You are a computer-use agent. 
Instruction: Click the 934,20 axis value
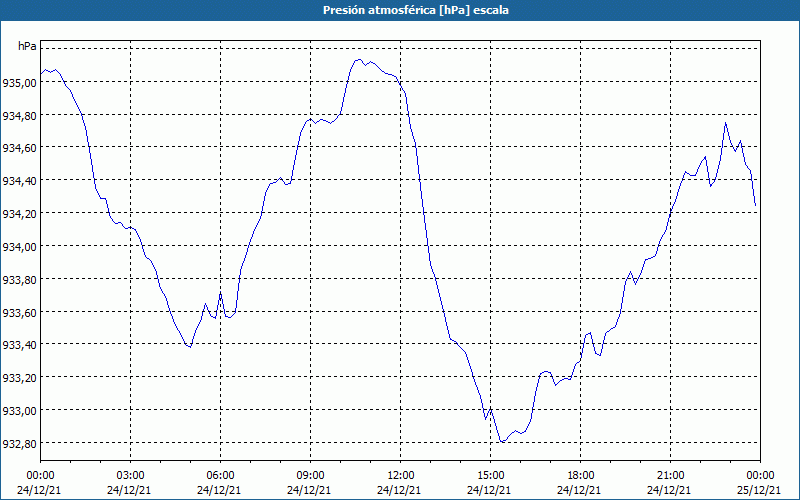coord(20,213)
